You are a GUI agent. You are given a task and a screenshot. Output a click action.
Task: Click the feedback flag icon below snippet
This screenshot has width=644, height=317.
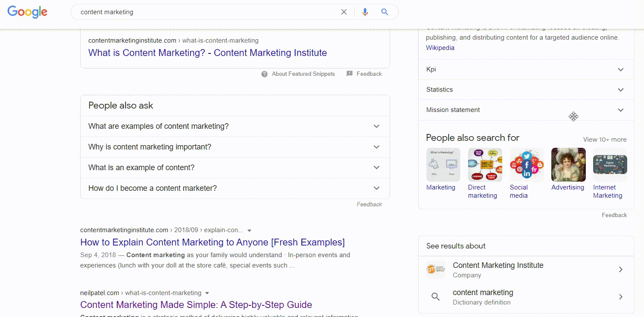coord(350,74)
